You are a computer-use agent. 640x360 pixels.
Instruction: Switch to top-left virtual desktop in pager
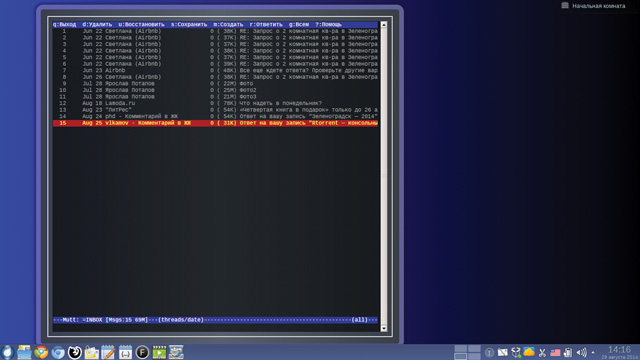[x=461, y=349]
